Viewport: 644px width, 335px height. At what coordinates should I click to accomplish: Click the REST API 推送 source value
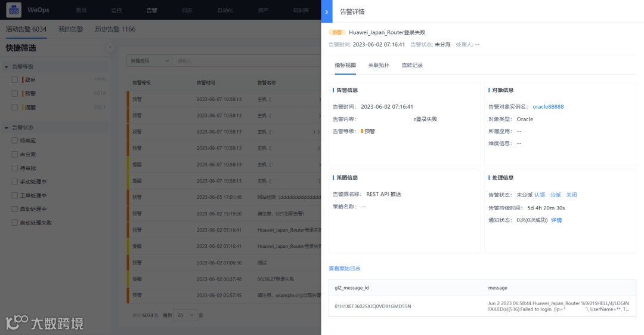click(x=383, y=194)
